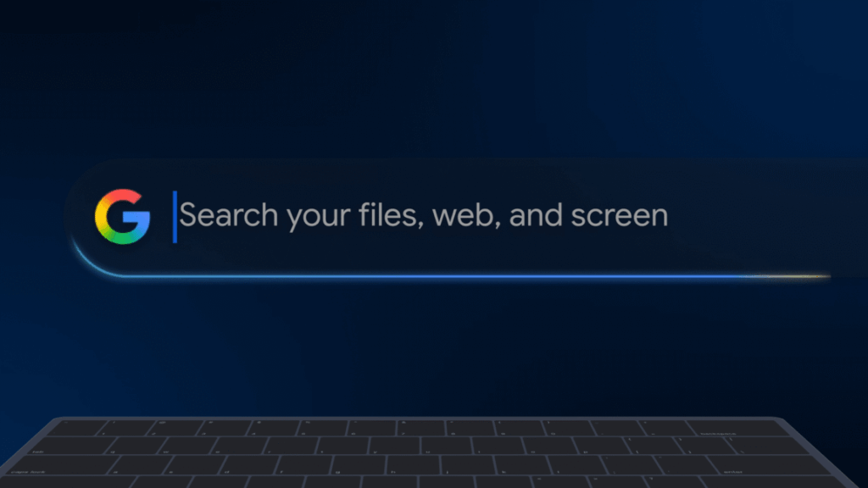
Task: Tap the number 2 key
Action: [x=176, y=428]
